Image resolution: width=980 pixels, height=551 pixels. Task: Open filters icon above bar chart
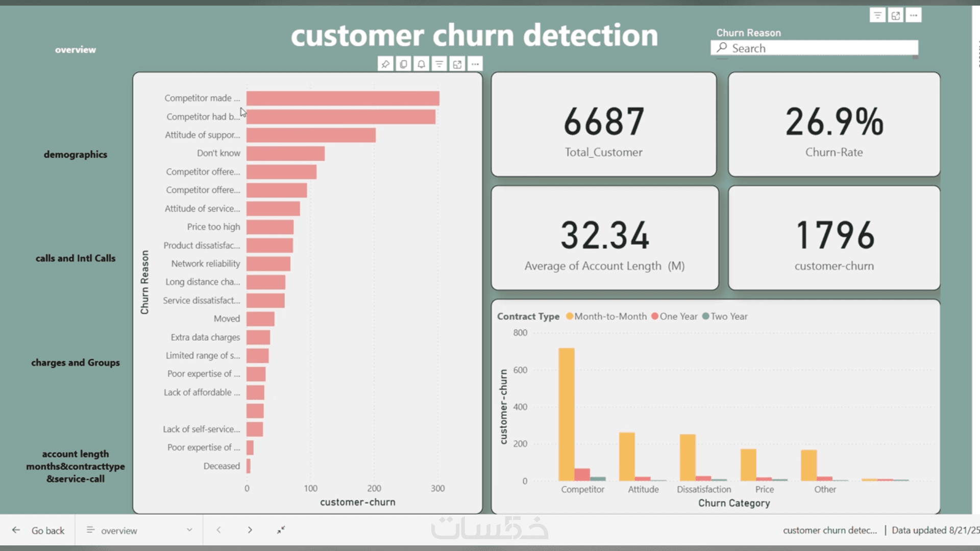[x=439, y=64]
